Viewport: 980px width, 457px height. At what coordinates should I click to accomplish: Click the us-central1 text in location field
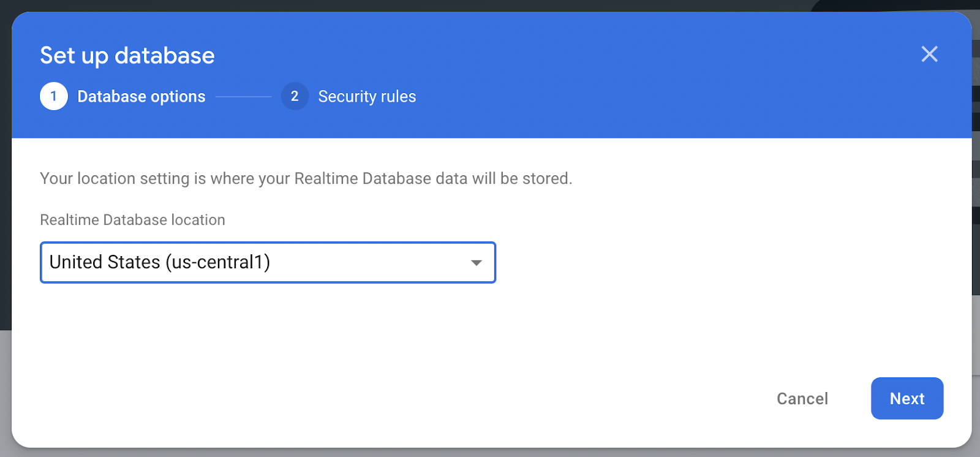[x=217, y=262]
